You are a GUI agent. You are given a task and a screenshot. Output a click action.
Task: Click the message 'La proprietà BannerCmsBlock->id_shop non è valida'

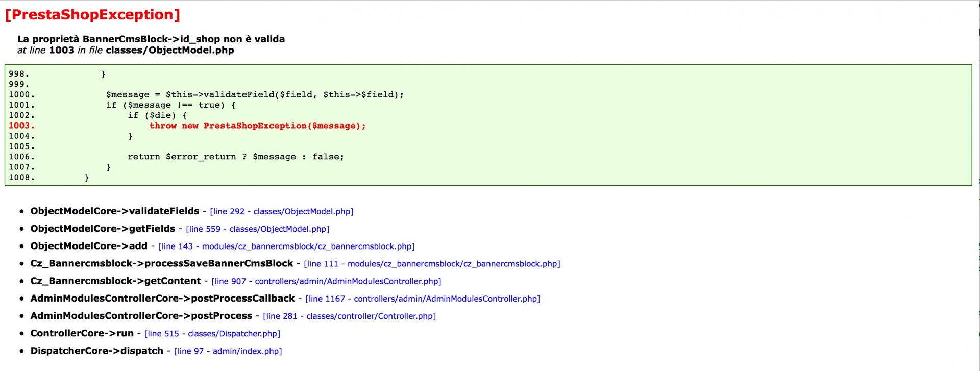(151, 39)
